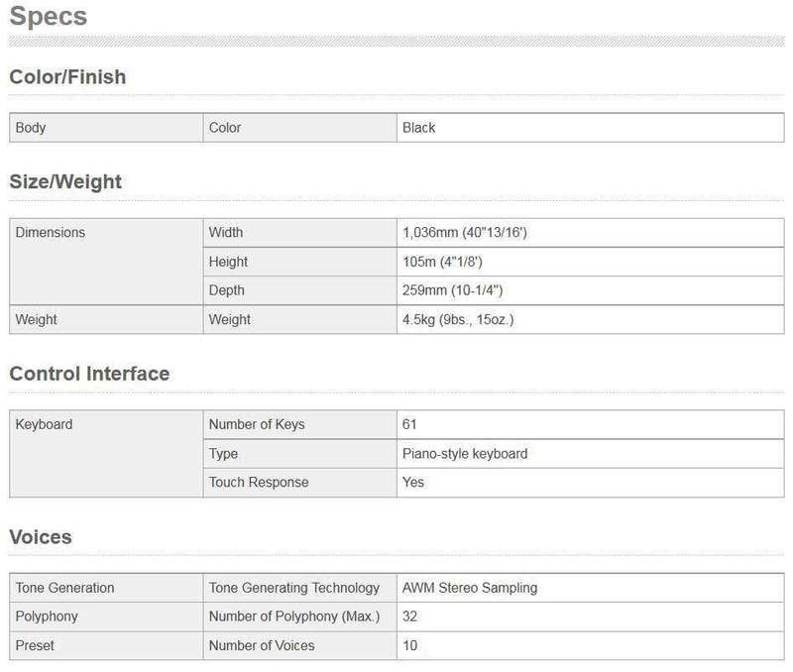Click the Number of Voices label

(262, 645)
